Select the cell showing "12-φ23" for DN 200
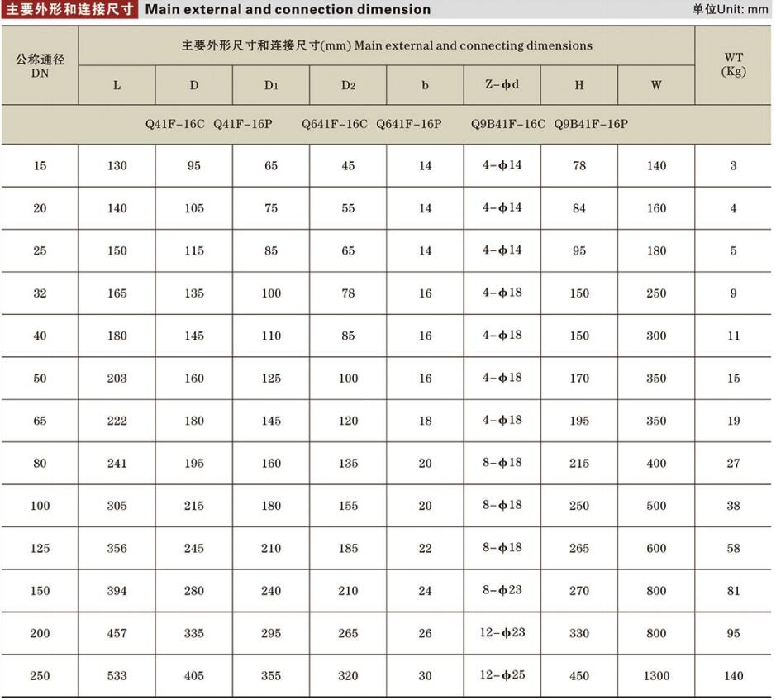This screenshot has width=776, height=700. 502,633
